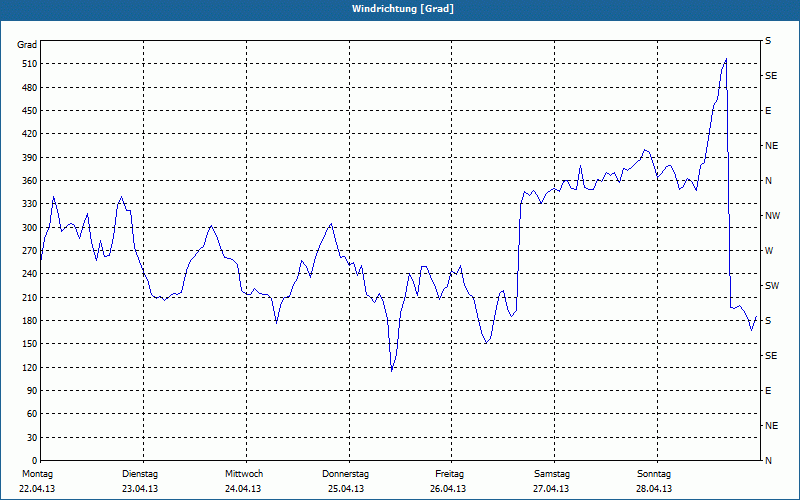Click the 90 value on the left axis
Image resolution: width=800 pixels, height=500 pixels.
coord(32,390)
